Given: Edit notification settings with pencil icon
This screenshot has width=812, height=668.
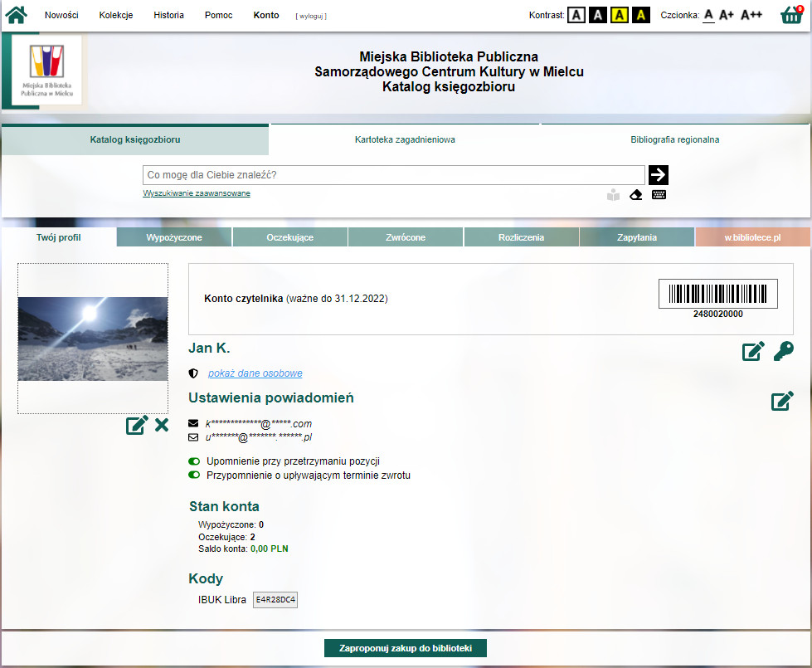Looking at the screenshot, I should point(782,402).
